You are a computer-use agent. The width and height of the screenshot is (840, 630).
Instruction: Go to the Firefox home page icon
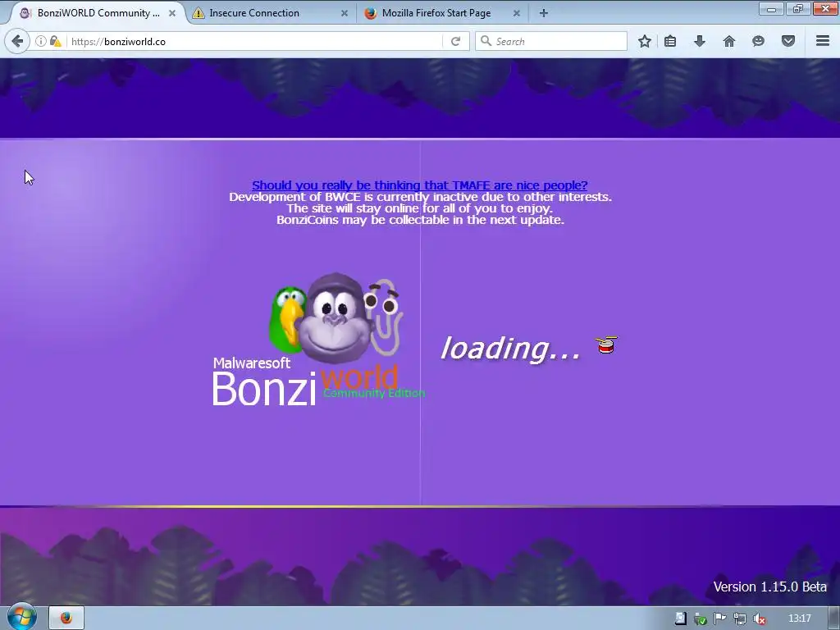click(x=729, y=41)
